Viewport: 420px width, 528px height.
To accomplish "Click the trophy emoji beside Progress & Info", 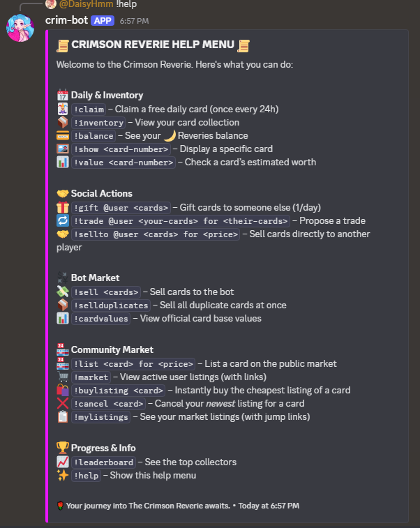I will click(x=63, y=448).
